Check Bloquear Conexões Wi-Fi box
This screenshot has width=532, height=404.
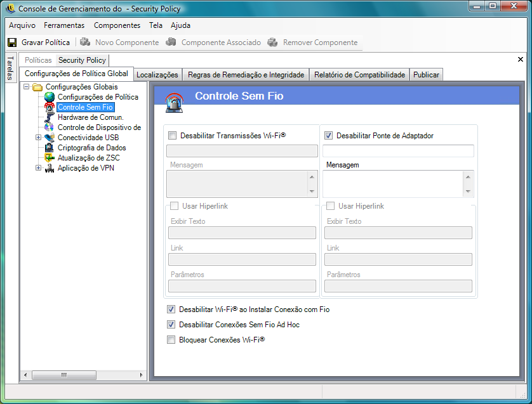(171, 339)
